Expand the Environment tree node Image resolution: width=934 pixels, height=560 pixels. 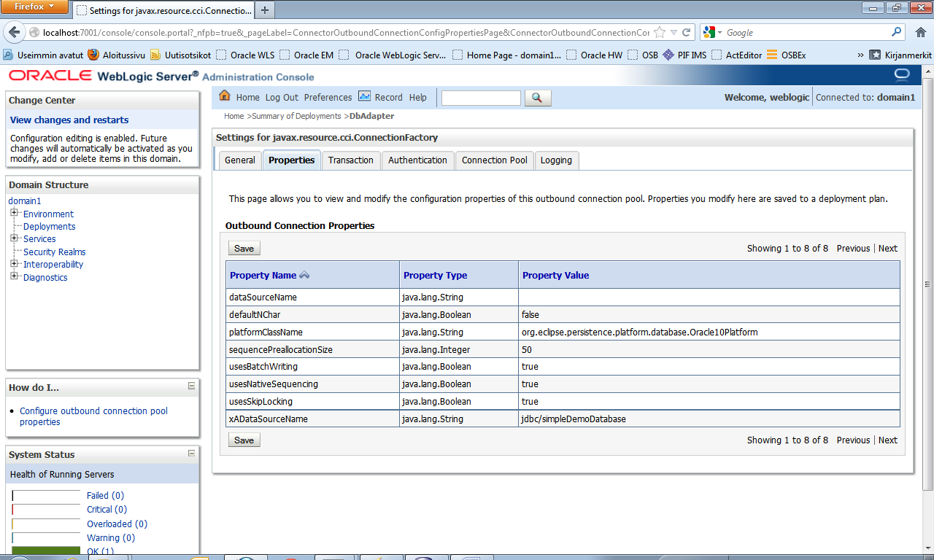tap(13, 214)
